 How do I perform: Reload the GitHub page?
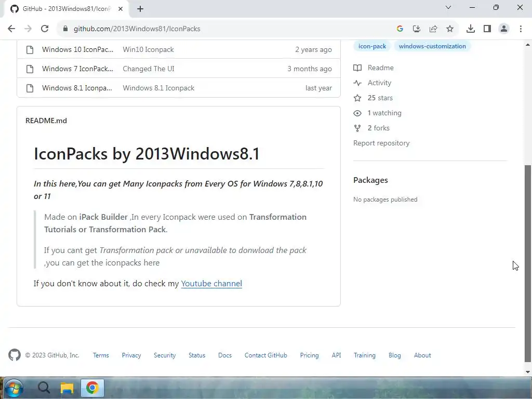coord(45,29)
